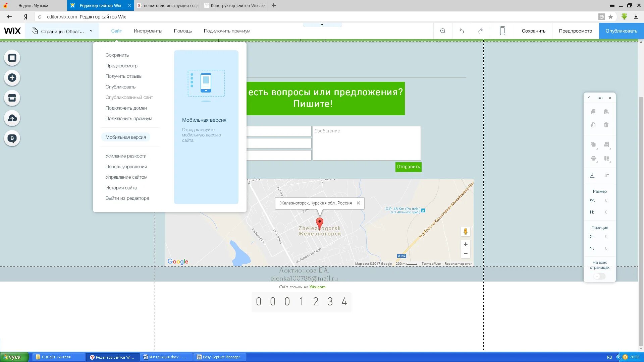Click the Сообщение text field
Viewport: 644px width, 362px height.
(366, 143)
